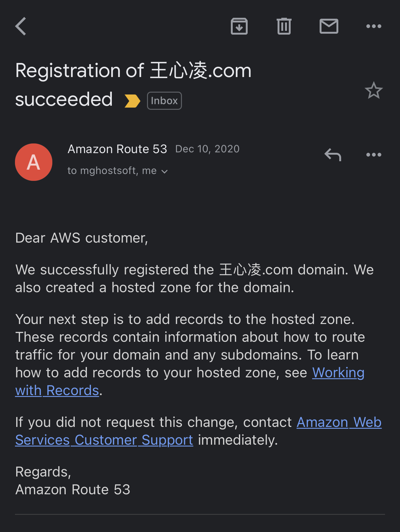Viewport: 400px width, 532px height.
Task: Tap the sender name Amazon Route 53
Action: pos(117,149)
